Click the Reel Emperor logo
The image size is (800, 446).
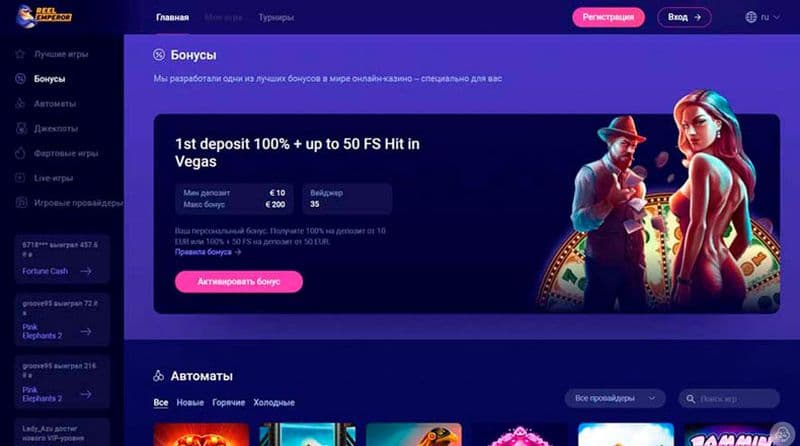tap(43, 16)
